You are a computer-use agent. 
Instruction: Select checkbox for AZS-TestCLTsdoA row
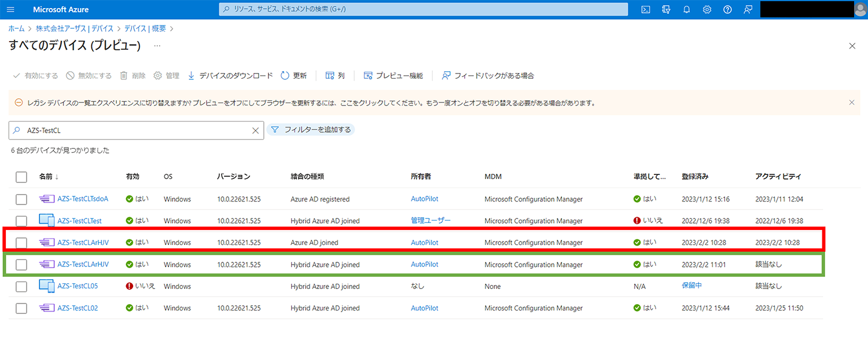pyautogui.click(x=21, y=199)
